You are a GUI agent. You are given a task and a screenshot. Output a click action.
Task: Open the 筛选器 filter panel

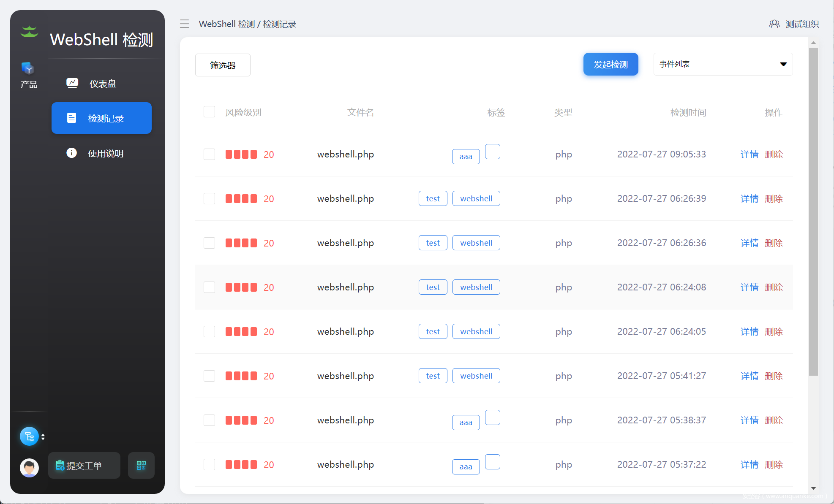(223, 65)
